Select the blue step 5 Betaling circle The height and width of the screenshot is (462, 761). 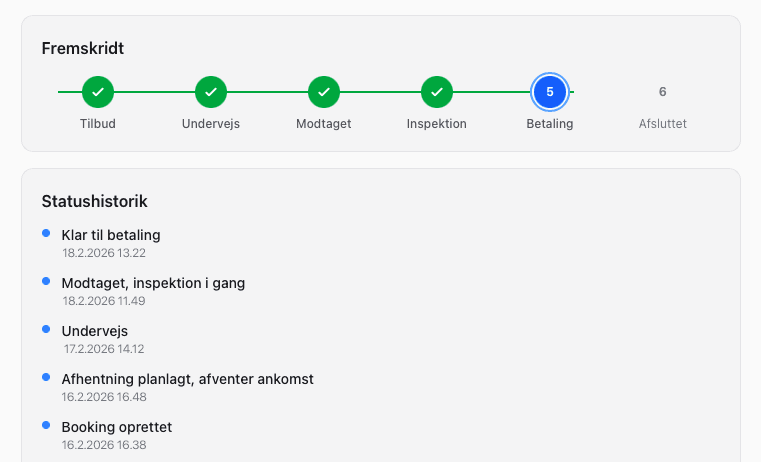pos(550,92)
